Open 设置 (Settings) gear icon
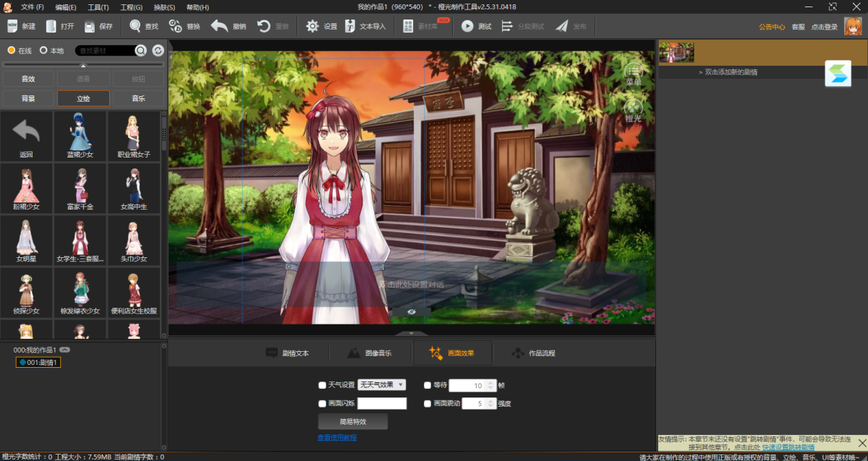 [x=312, y=26]
